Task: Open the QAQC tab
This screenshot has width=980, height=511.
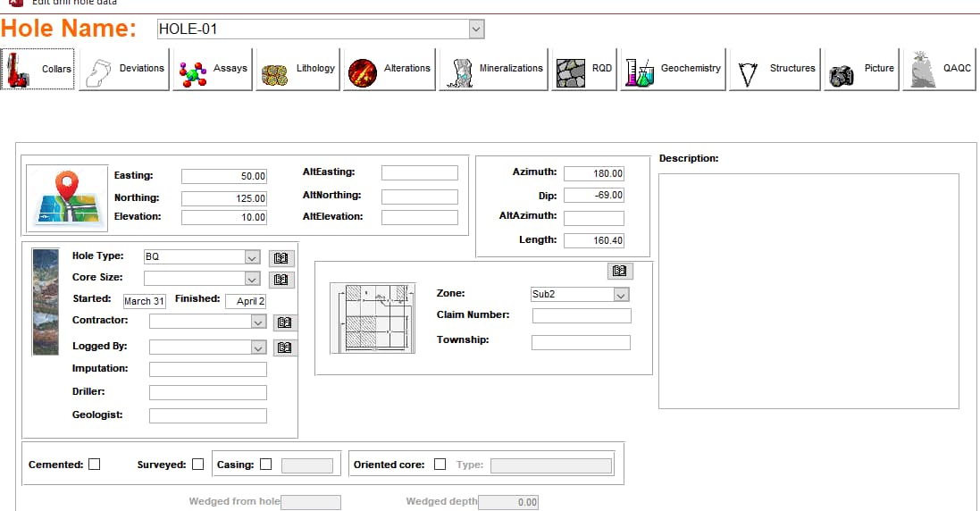Action: point(939,69)
